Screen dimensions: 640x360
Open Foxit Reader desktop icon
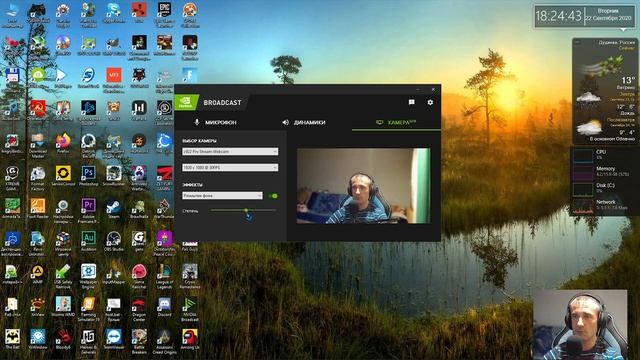(x=38, y=209)
